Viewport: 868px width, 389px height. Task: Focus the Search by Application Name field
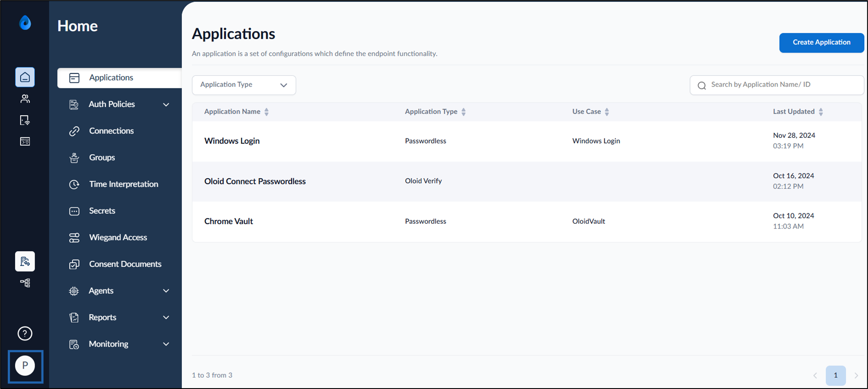pyautogui.click(x=777, y=85)
